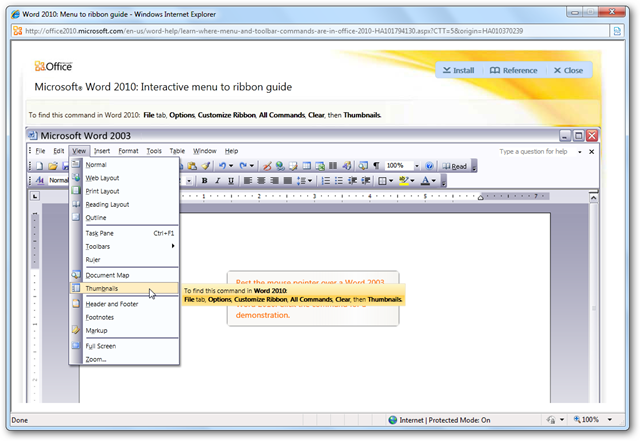Open the File menu

(40, 151)
